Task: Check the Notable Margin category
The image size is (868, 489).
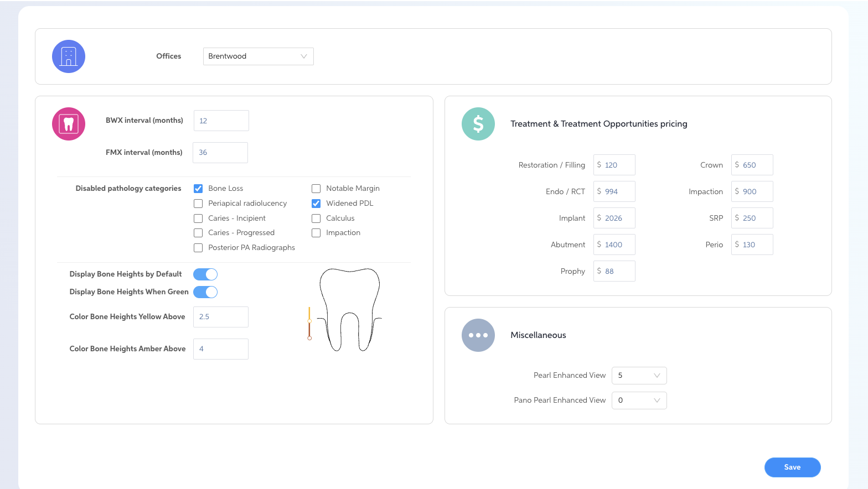Action: 316,189
